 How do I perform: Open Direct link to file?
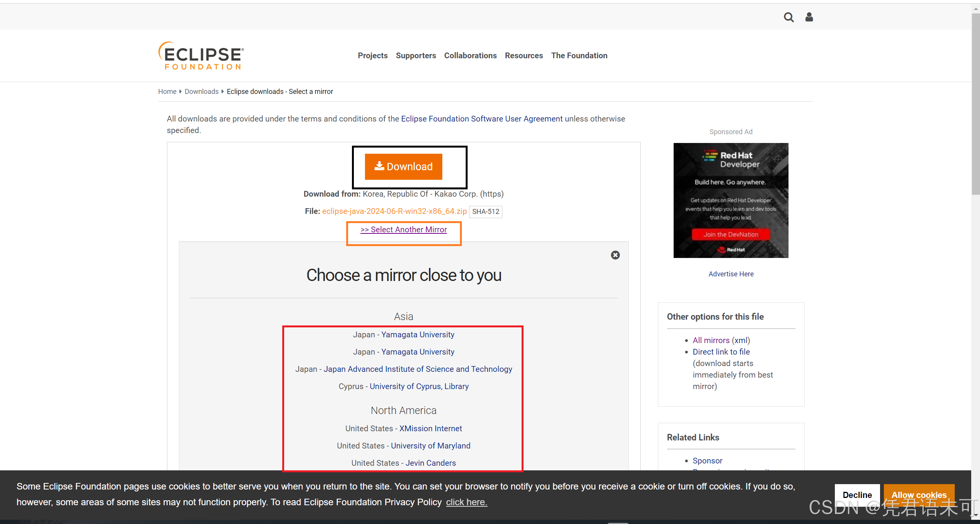click(721, 352)
